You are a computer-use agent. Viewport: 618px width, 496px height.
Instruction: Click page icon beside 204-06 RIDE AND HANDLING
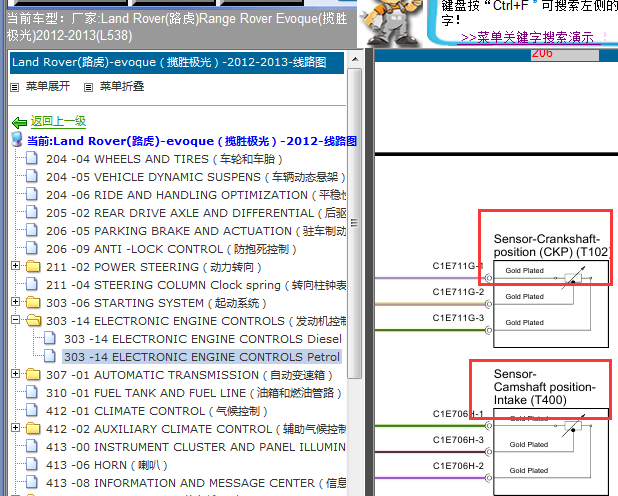point(32,194)
